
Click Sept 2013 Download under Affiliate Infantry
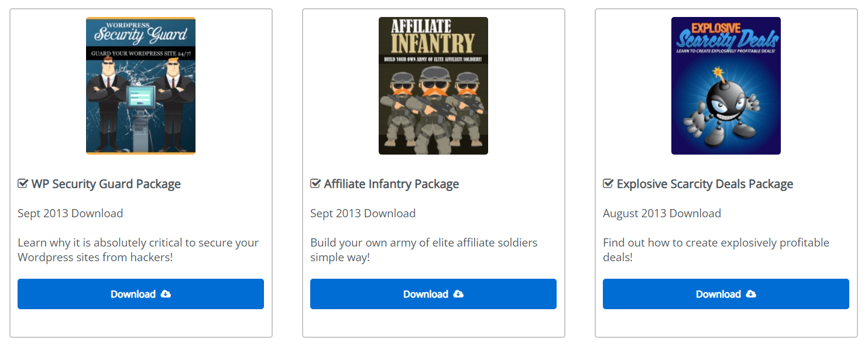click(363, 213)
